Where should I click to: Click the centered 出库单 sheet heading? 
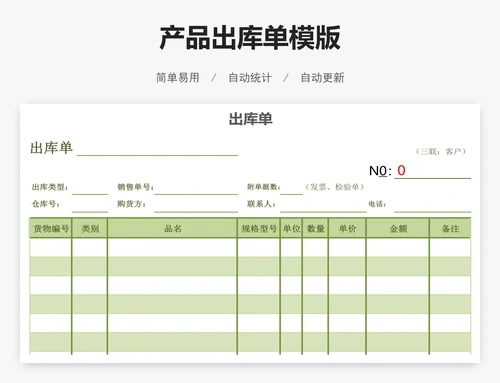coord(251,119)
